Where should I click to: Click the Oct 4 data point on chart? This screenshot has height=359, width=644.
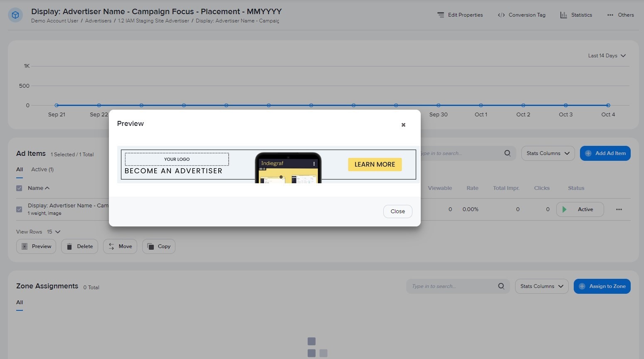pyautogui.click(x=608, y=106)
